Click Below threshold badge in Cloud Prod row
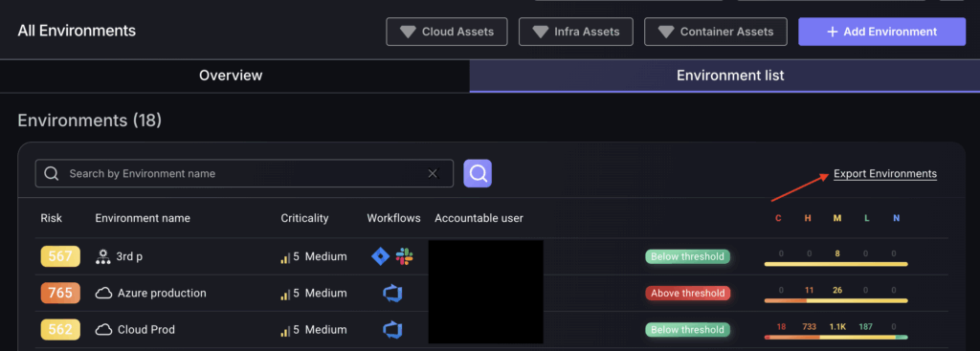980x351 pixels. (687, 330)
